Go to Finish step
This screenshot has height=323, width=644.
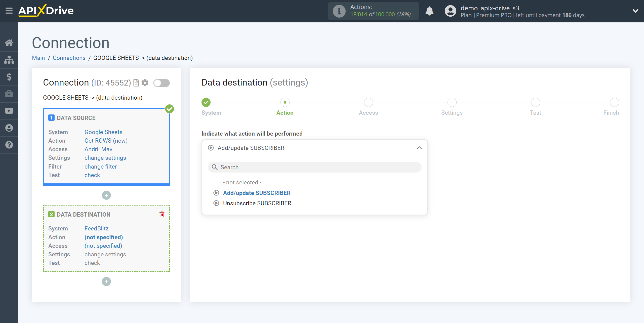pos(614,102)
